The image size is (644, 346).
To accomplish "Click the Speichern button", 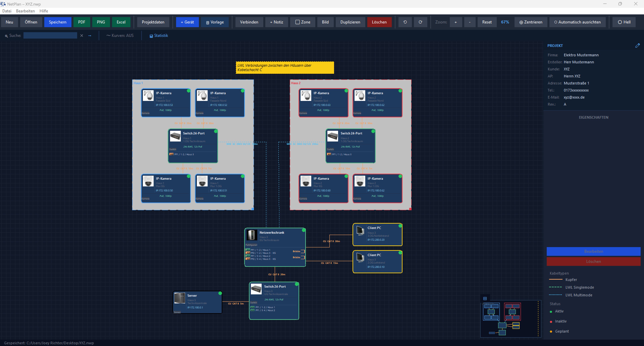I will pos(58,22).
